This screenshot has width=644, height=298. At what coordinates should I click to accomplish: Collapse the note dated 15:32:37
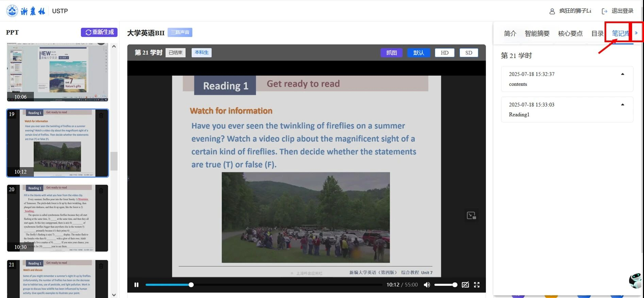(x=623, y=74)
